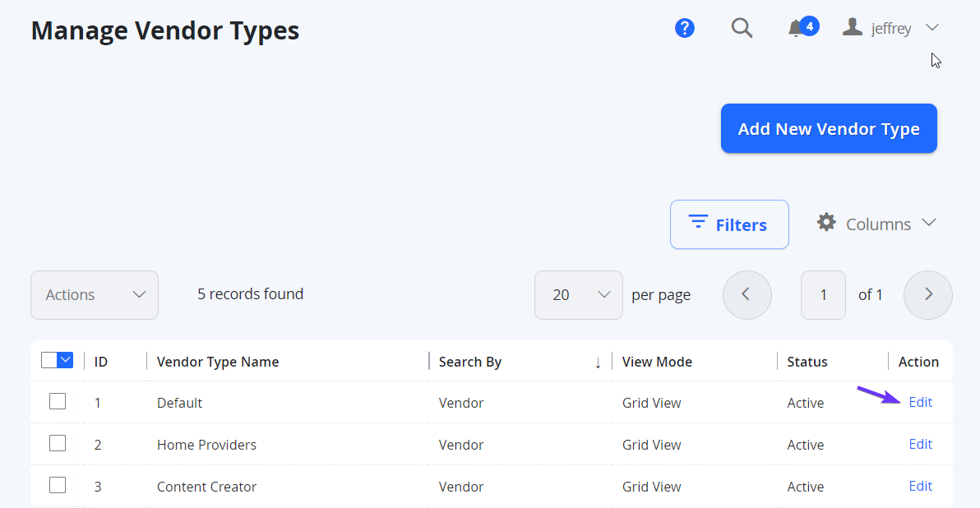Click the Manage Vendor Types heading
Screen dimensions: 980x508
[165, 30]
